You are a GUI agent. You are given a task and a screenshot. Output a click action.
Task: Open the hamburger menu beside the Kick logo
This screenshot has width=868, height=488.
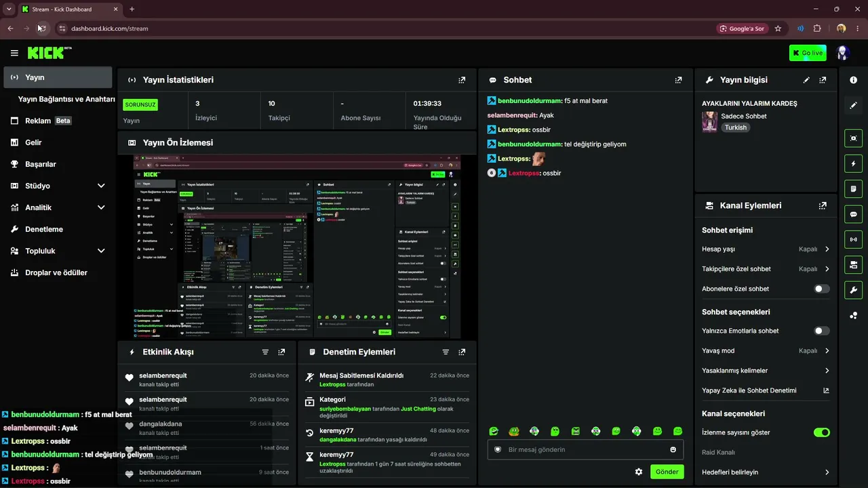click(14, 53)
